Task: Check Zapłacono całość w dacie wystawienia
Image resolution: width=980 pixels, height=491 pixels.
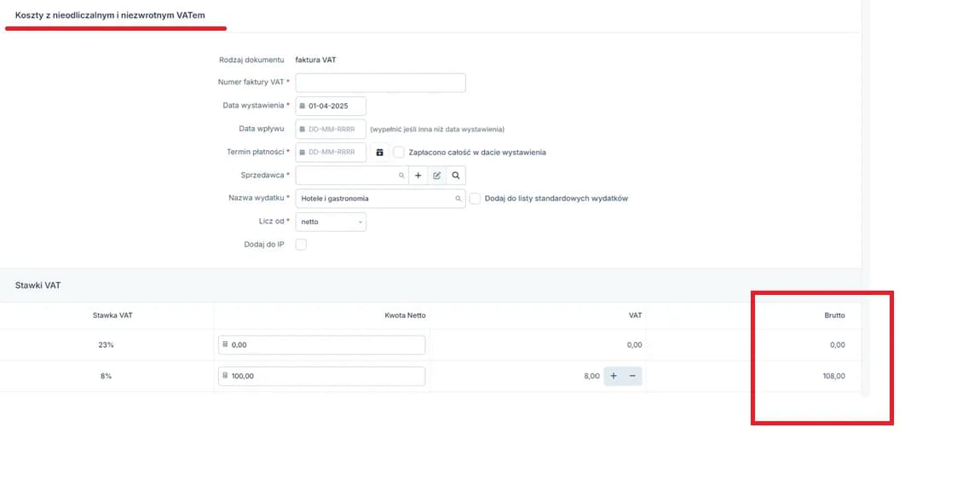Action: click(399, 153)
